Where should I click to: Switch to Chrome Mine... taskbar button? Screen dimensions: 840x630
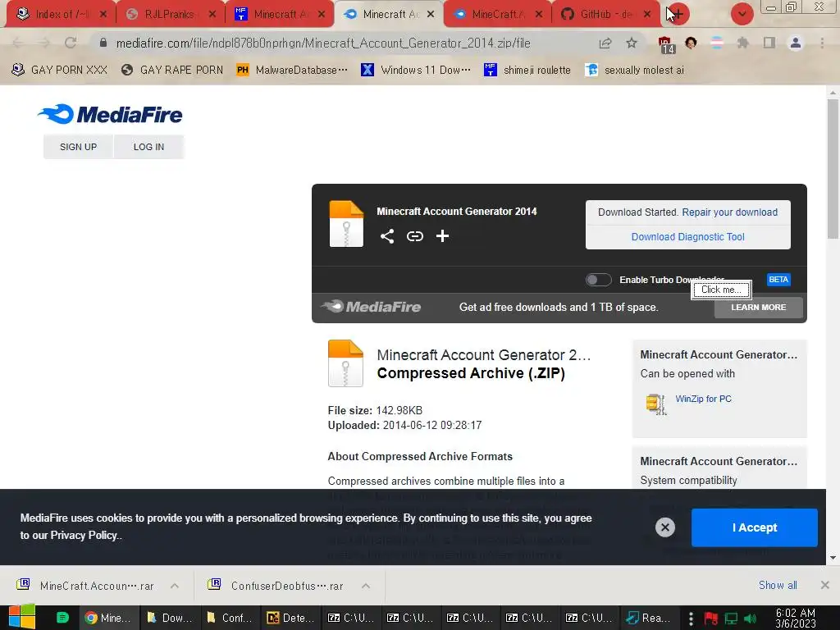click(109, 618)
